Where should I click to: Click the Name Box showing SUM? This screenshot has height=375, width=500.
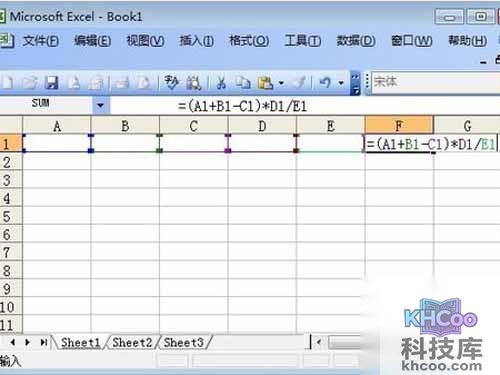point(46,105)
